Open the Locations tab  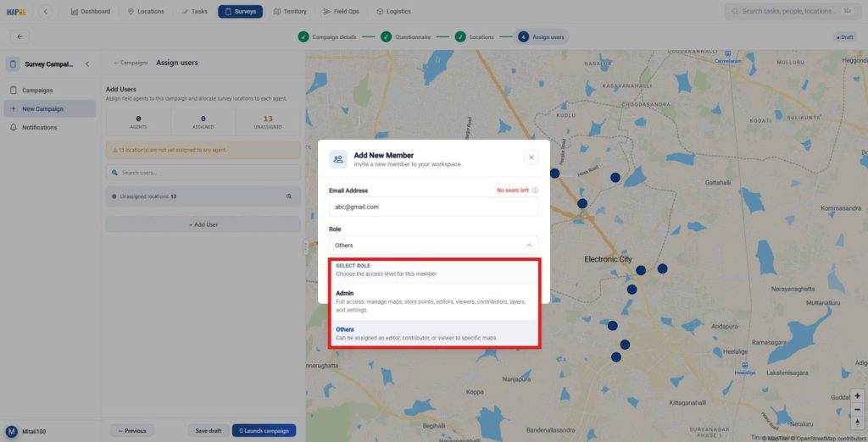click(146, 11)
